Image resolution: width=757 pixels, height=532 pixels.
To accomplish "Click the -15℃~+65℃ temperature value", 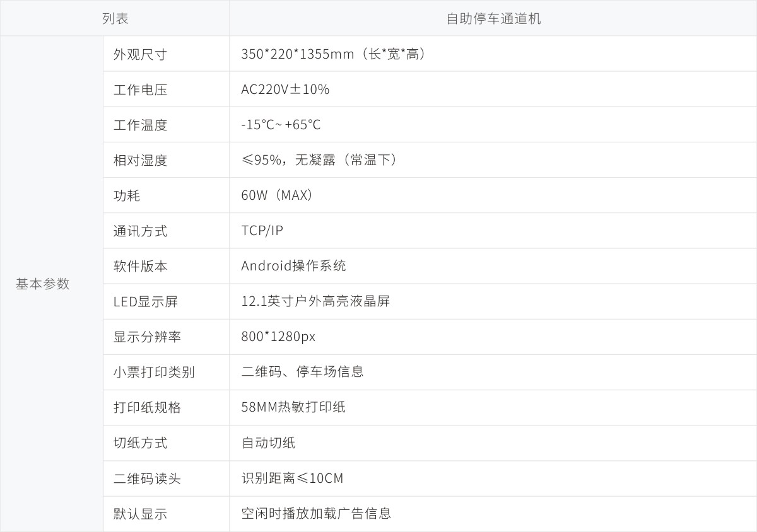I will click(281, 125).
